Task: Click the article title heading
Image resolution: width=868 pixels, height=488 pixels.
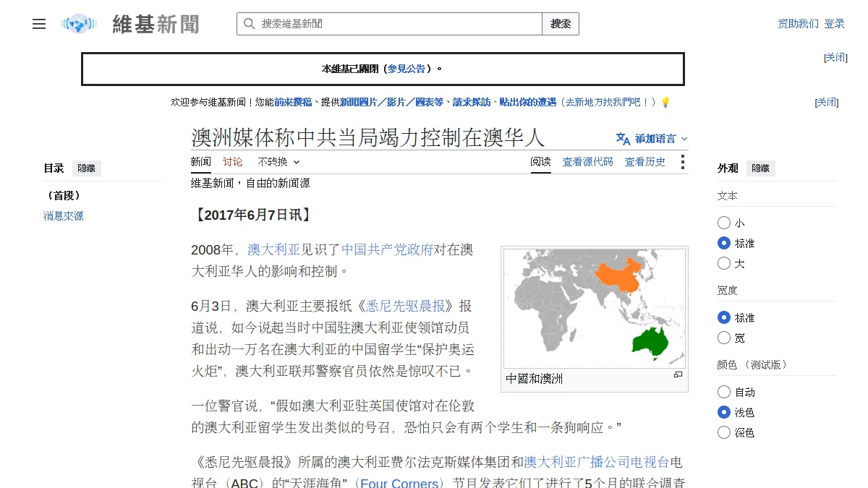Action: tap(367, 137)
